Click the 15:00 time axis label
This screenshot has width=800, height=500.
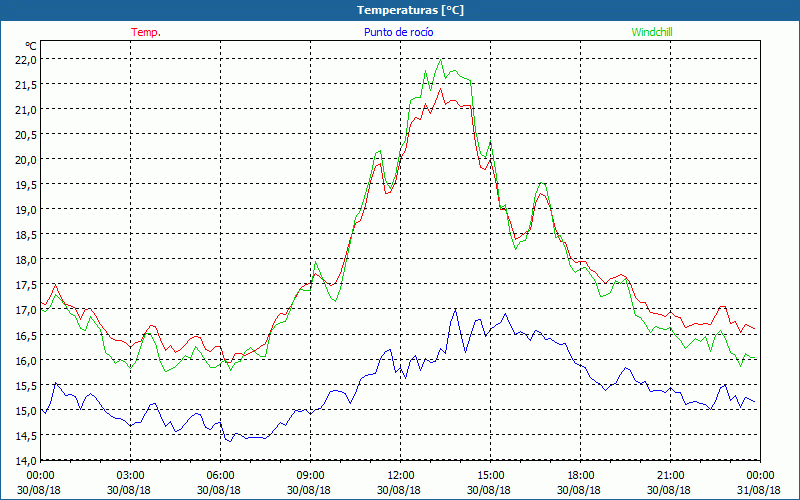[490, 476]
